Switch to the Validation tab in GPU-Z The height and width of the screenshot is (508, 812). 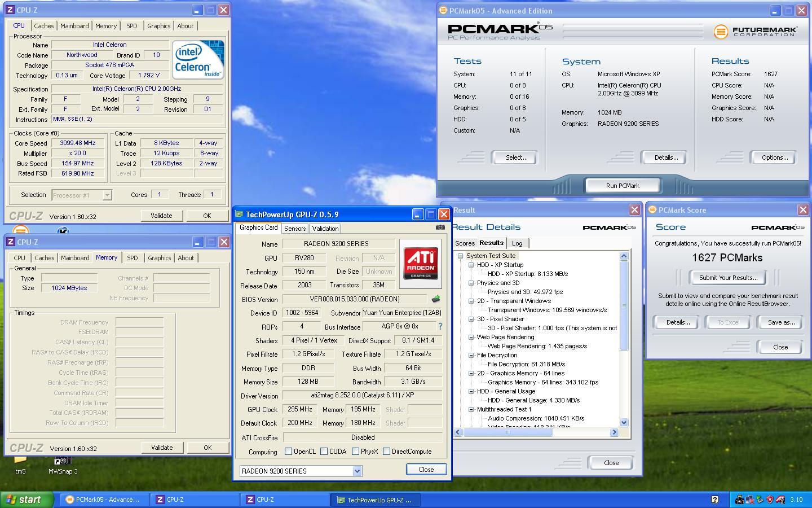click(325, 229)
